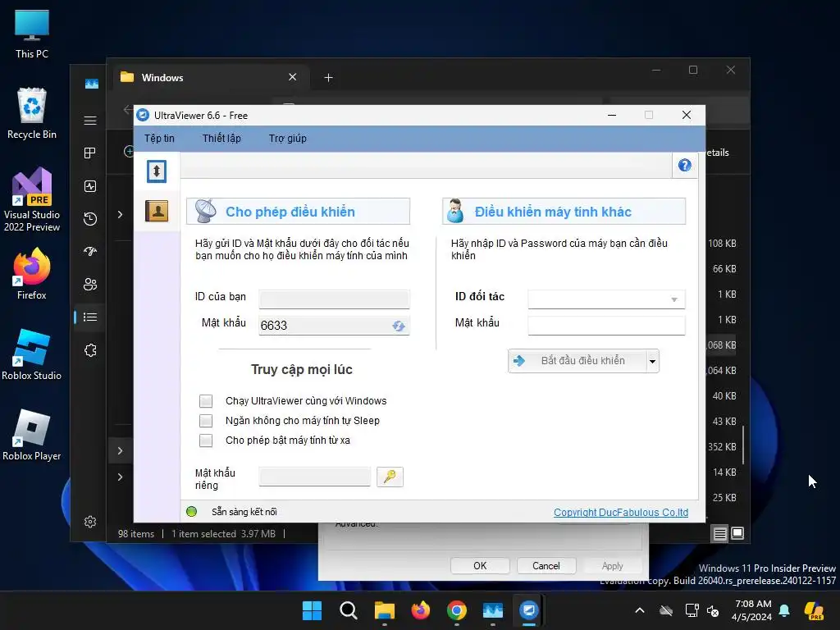Viewport: 840px width, 630px height.
Task: Click the green connection status indicator
Action: pyautogui.click(x=191, y=512)
